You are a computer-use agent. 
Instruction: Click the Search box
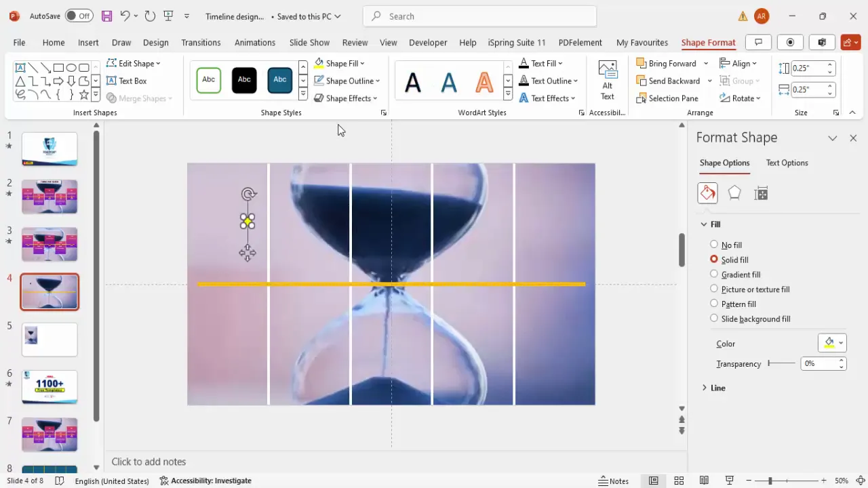coord(480,16)
